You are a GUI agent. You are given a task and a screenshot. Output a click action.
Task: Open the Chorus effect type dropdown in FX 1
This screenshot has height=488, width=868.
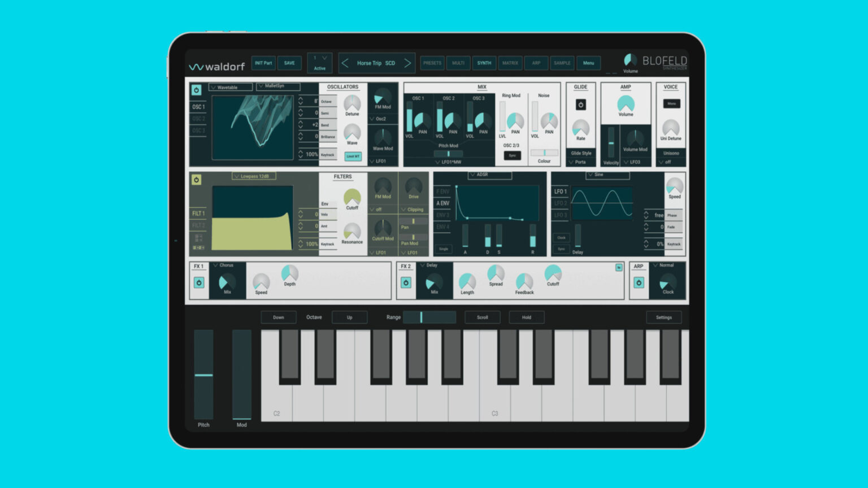[224, 265]
